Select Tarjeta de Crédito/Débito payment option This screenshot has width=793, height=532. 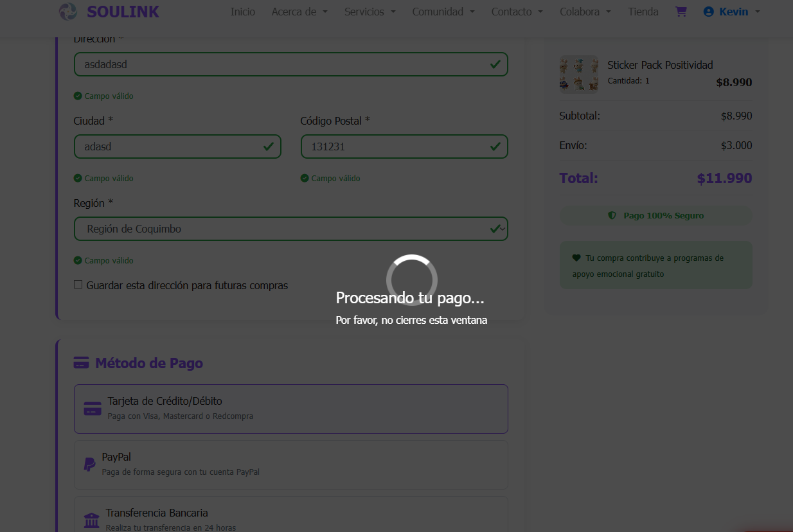[x=290, y=409]
